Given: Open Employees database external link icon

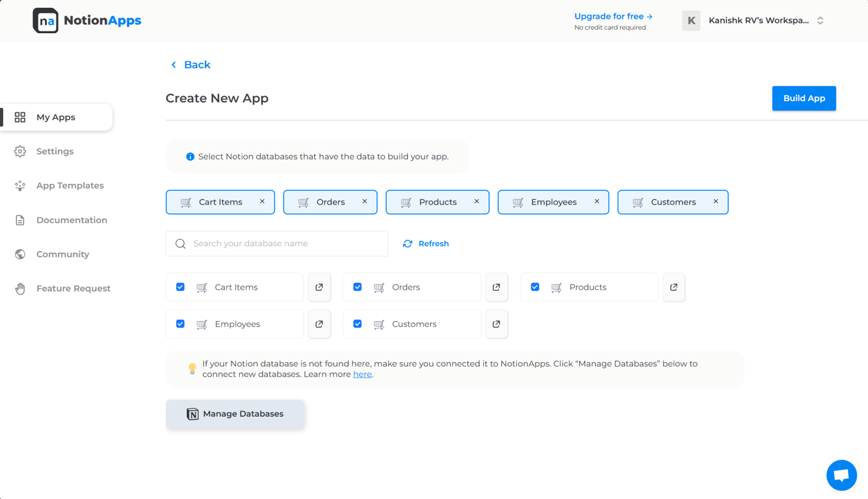Looking at the screenshot, I should coord(319,324).
